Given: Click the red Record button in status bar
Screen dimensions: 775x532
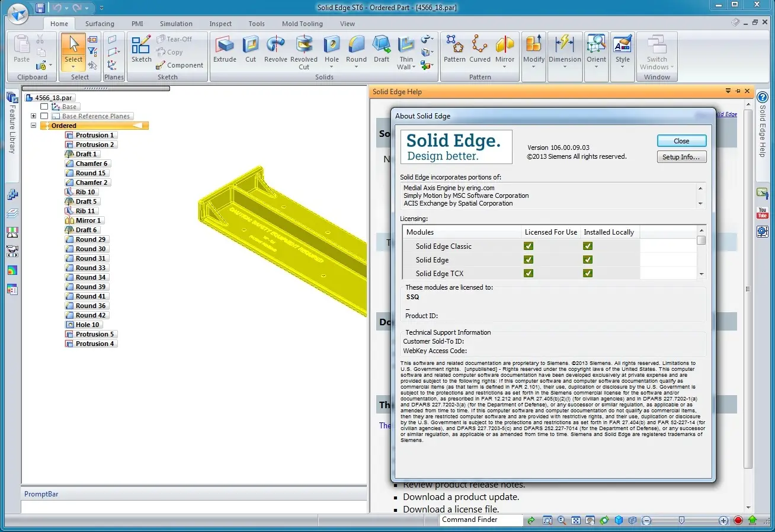Looking at the screenshot, I should click(738, 520).
